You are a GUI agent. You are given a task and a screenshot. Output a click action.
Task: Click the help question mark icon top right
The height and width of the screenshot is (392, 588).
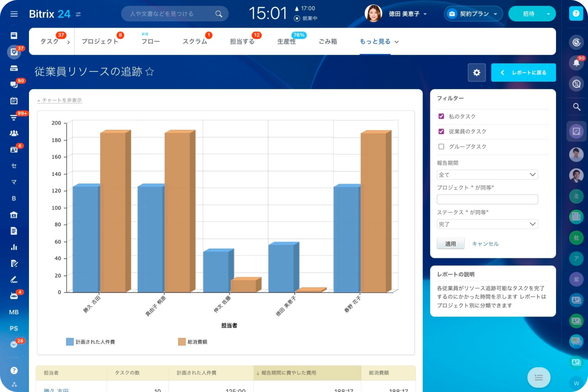[x=575, y=14]
